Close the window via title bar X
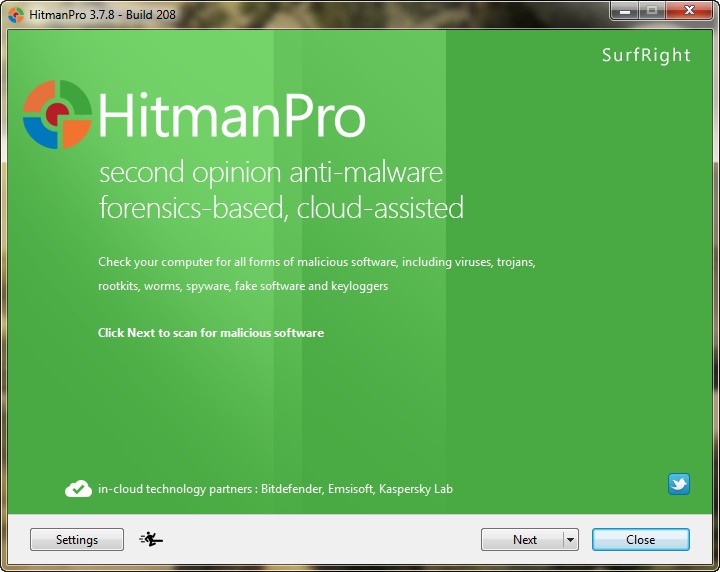This screenshot has height=572, width=720. [x=689, y=11]
